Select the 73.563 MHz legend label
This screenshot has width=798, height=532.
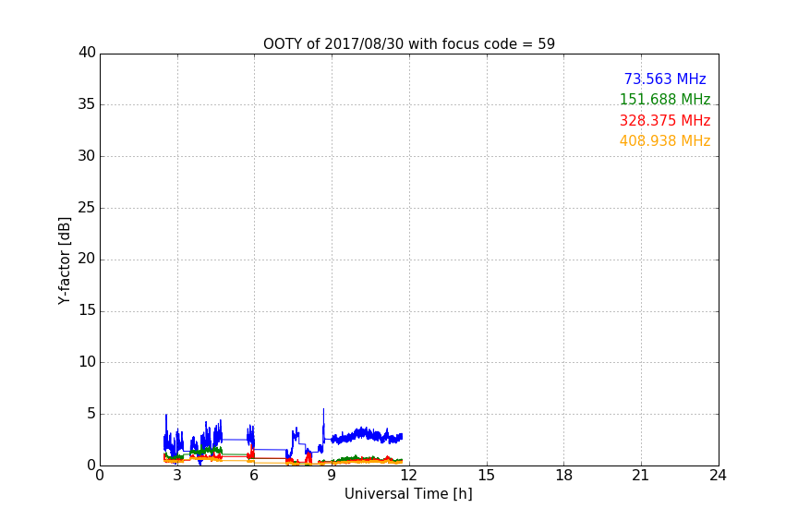pos(665,79)
